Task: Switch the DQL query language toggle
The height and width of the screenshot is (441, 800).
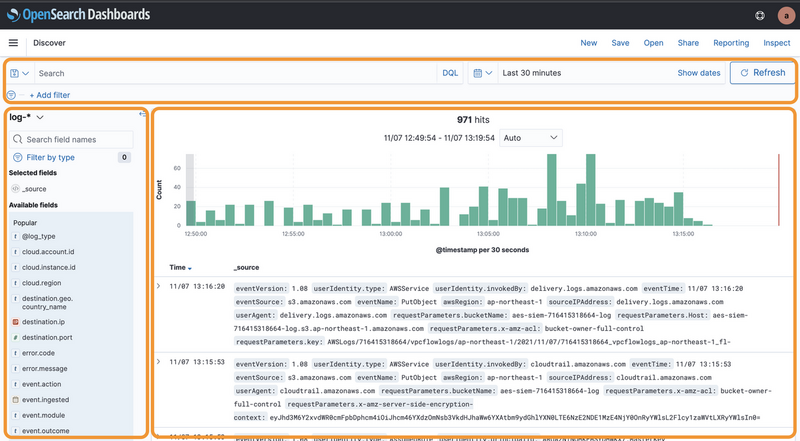Action: tap(450, 73)
